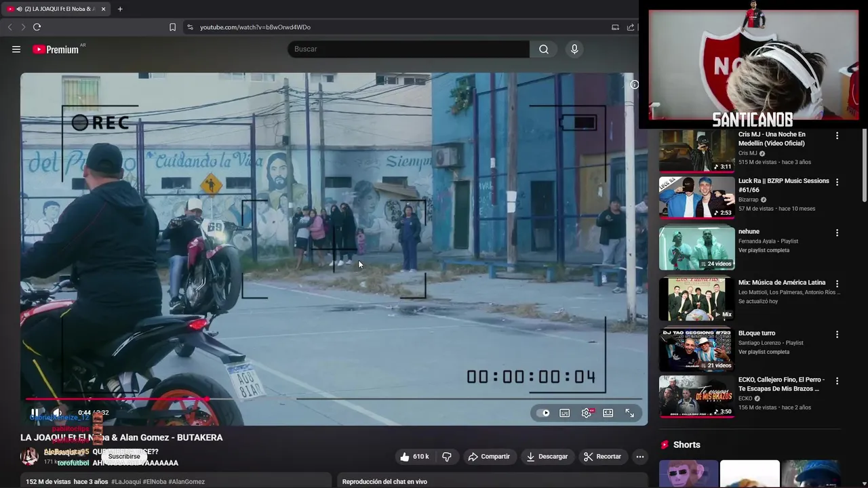Image resolution: width=868 pixels, height=488 pixels.
Task: Open Reproducción del chat en vivo panel
Action: [492, 482]
